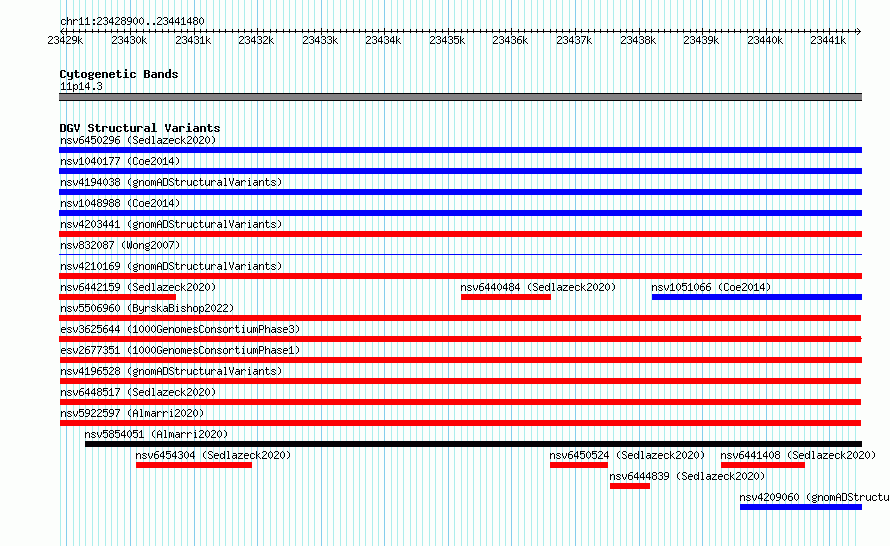Click the nsv5506960 (ByrskaBishop2022) label
890x546 pixels.
[147, 308]
